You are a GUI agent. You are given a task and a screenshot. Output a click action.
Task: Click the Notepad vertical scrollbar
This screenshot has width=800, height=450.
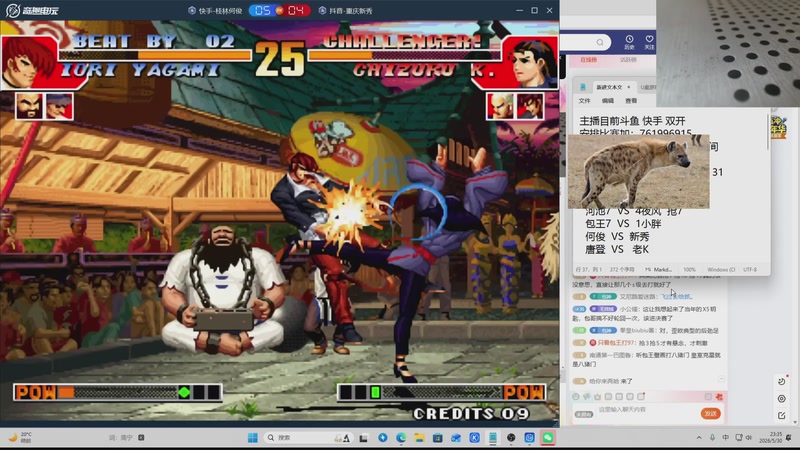[x=768, y=132]
